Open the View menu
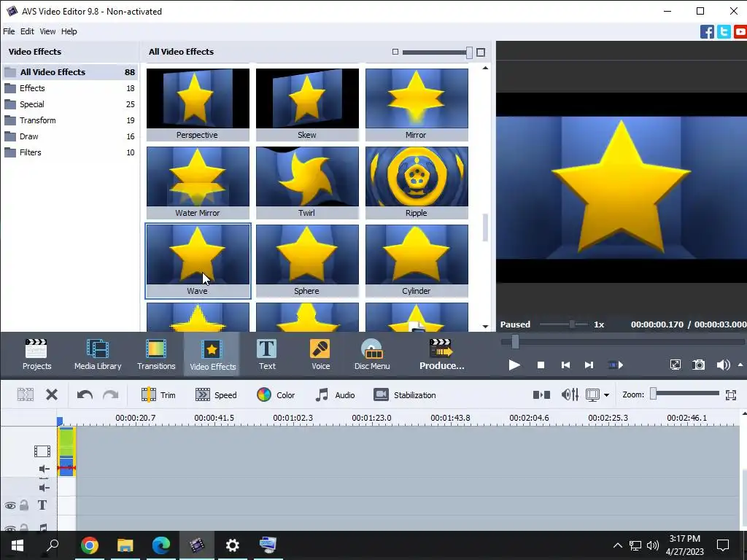 [x=47, y=31]
